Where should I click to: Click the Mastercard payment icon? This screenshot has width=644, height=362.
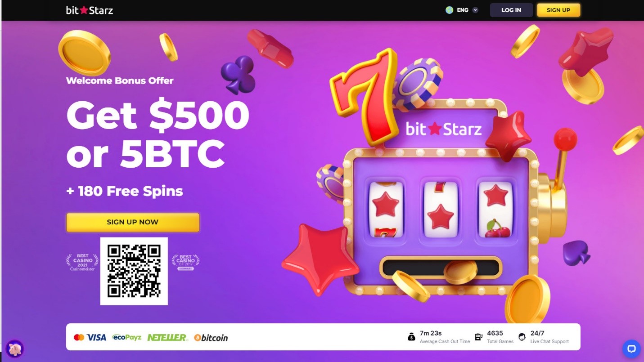coord(79,337)
